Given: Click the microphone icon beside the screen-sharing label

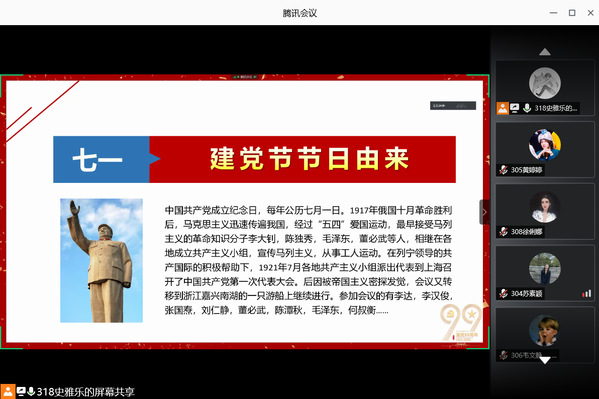Looking at the screenshot, I should coord(31,391).
